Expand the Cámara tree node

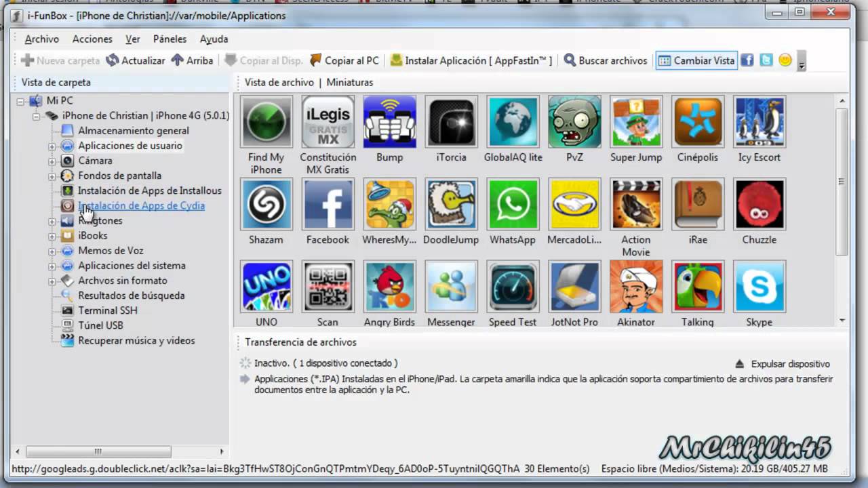(52, 161)
